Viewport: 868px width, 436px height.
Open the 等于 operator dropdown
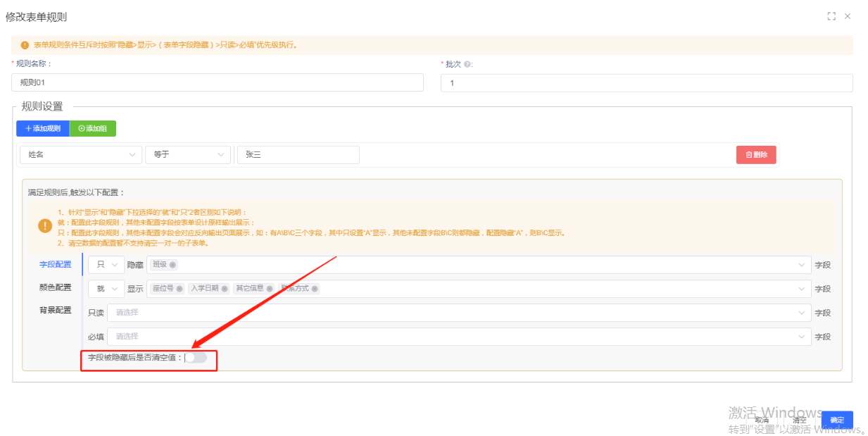(187, 155)
